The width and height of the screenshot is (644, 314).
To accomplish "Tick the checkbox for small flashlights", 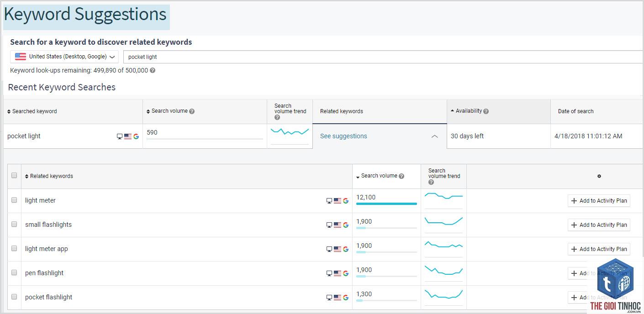I will click(x=14, y=224).
